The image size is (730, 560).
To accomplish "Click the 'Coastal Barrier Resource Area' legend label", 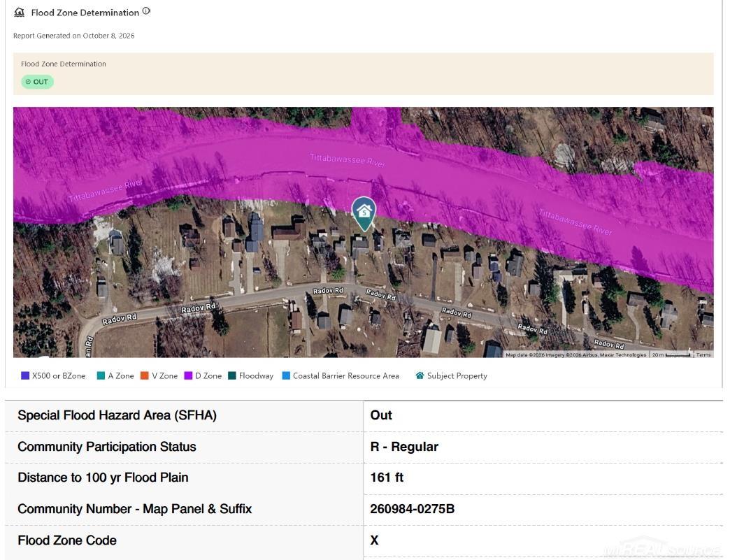I will (x=346, y=375).
